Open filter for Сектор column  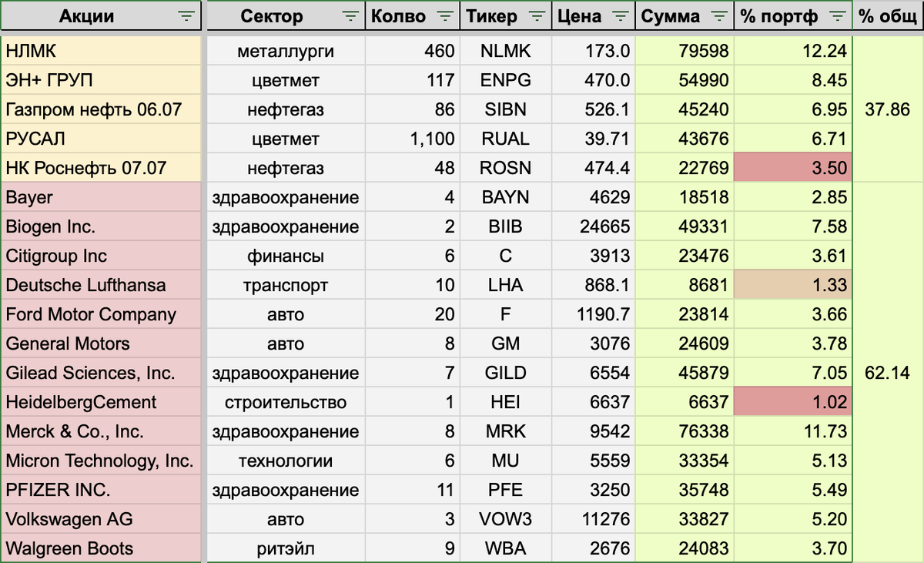[x=350, y=16]
